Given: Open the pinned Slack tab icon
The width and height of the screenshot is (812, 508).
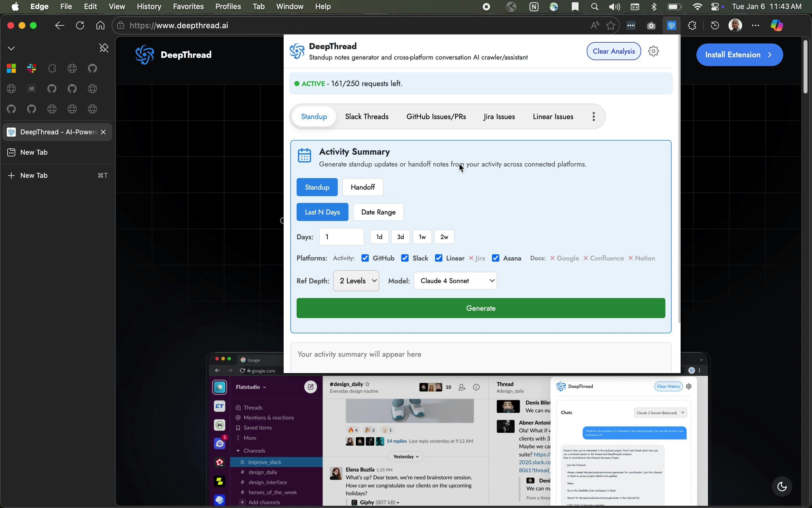Looking at the screenshot, I should pos(32,69).
